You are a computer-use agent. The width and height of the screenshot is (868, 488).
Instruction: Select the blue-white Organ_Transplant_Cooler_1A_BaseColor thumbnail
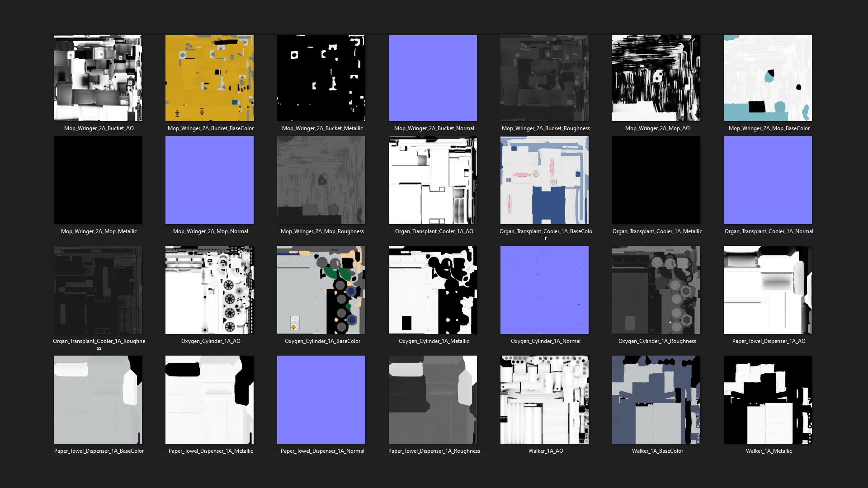click(544, 180)
